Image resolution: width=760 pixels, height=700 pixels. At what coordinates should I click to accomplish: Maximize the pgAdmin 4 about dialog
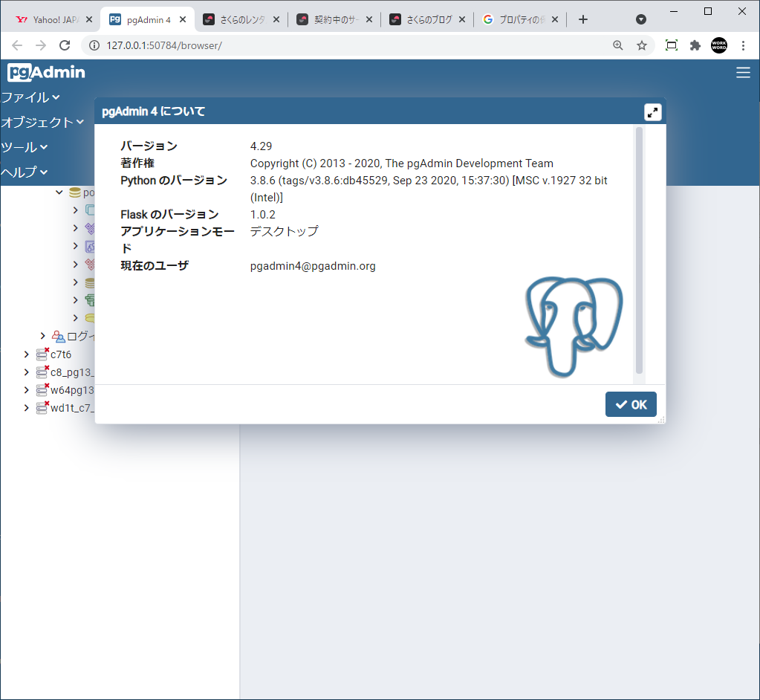[x=653, y=112]
